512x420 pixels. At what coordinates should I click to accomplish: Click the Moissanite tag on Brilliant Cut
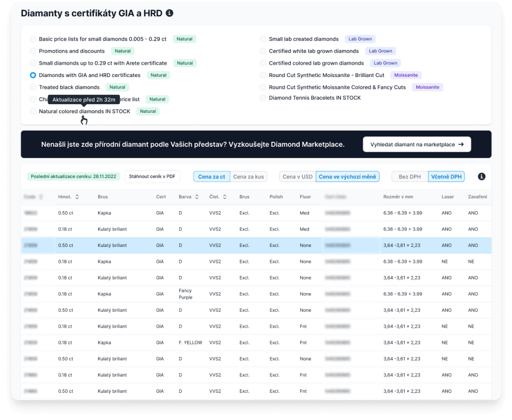click(x=406, y=75)
